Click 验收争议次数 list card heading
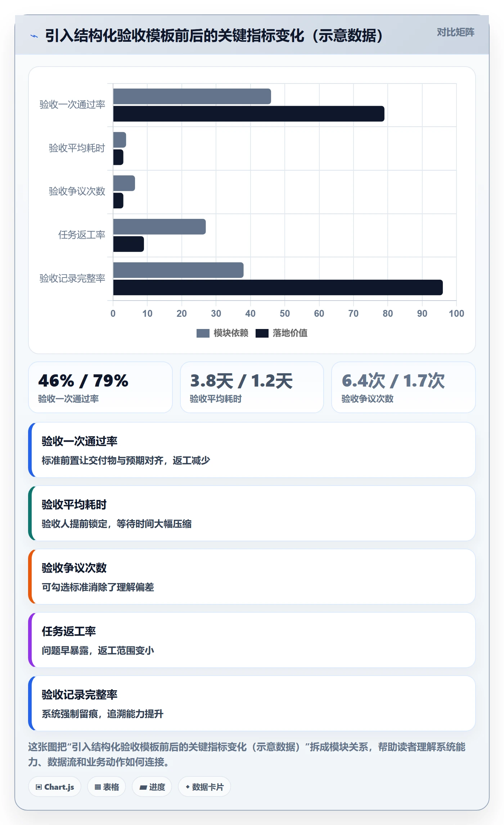This screenshot has height=825, width=504. coord(74,568)
